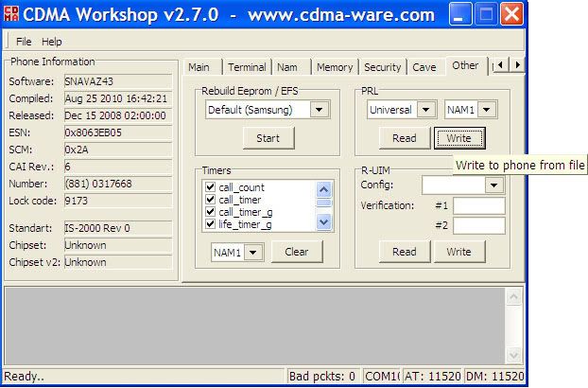Click the Verification #2 input field
This screenshot has height=388, width=588.
479,225
